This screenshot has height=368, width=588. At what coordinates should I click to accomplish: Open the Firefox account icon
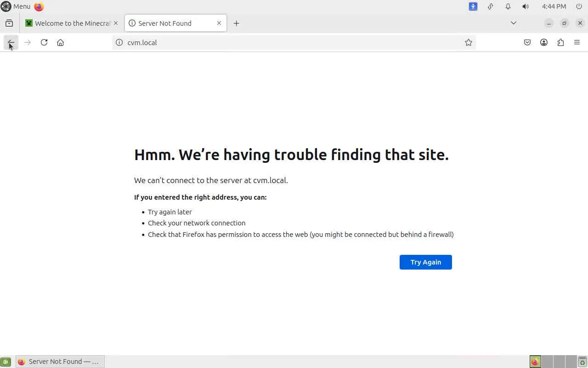[x=544, y=42]
